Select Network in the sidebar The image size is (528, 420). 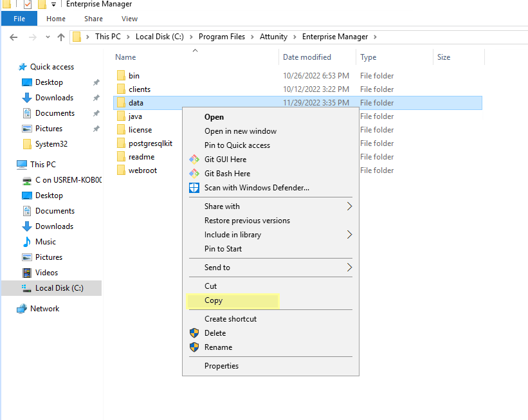44,308
